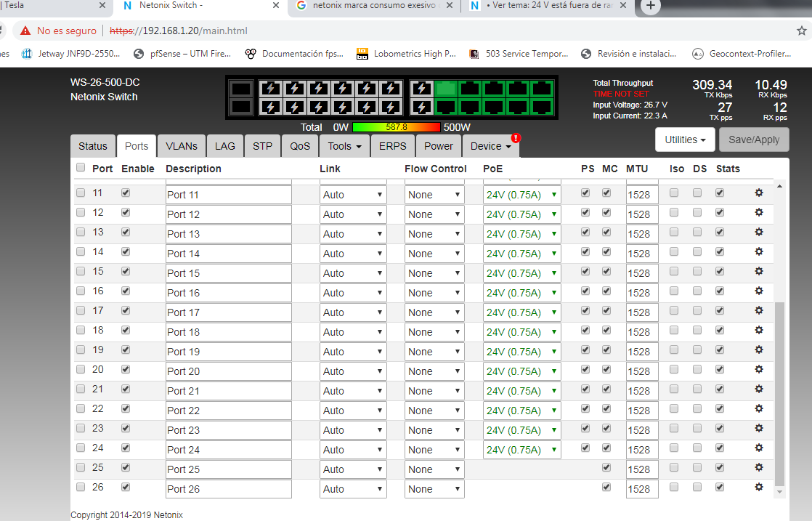Expand Link dropdown for Port 22
Viewport: 812px width, 521px height.
(353, 411)
